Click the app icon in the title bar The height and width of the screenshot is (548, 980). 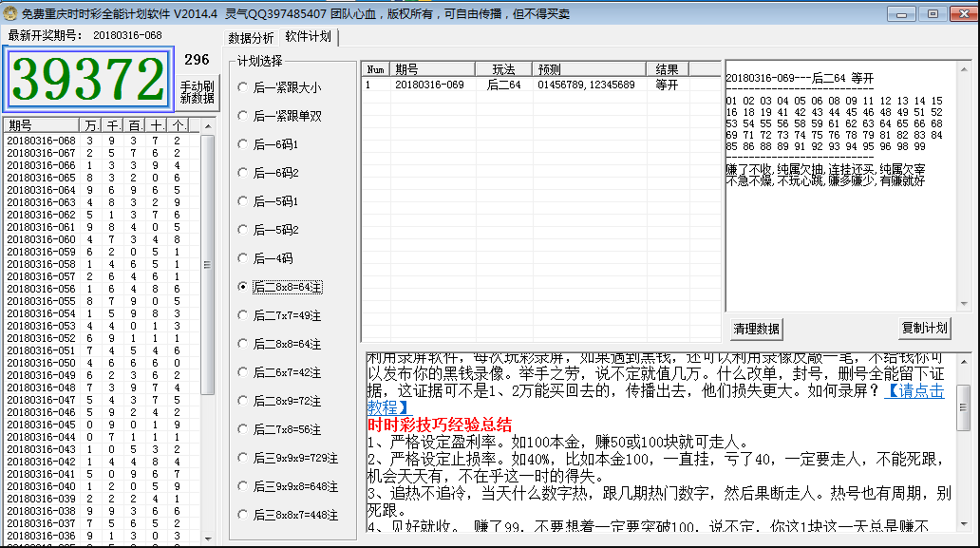coord(10,13)
